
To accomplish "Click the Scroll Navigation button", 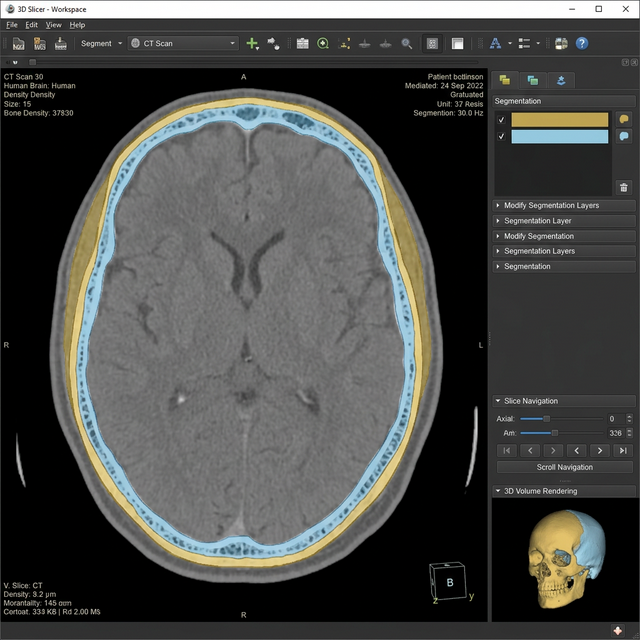I will coord(565,467).
